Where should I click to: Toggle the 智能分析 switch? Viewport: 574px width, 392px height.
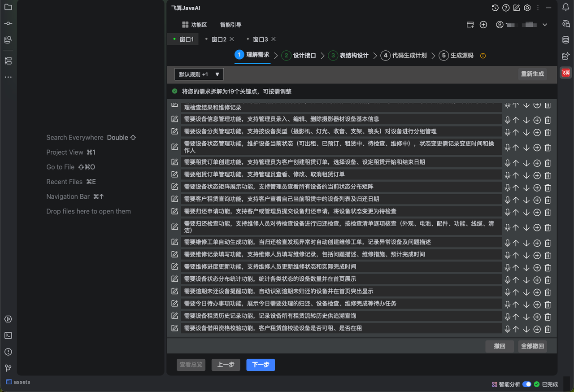click(x=527, y=384)
